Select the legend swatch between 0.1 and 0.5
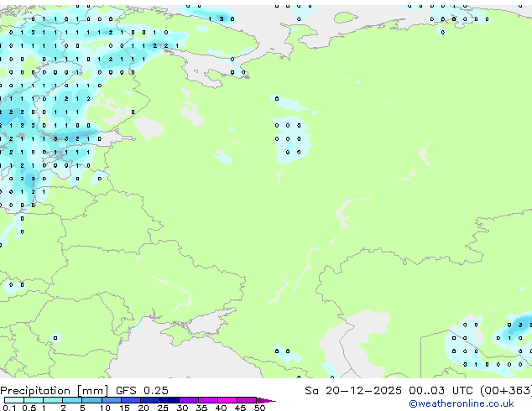The height and width of the screenshot is (411, 532). click(14, 400)
